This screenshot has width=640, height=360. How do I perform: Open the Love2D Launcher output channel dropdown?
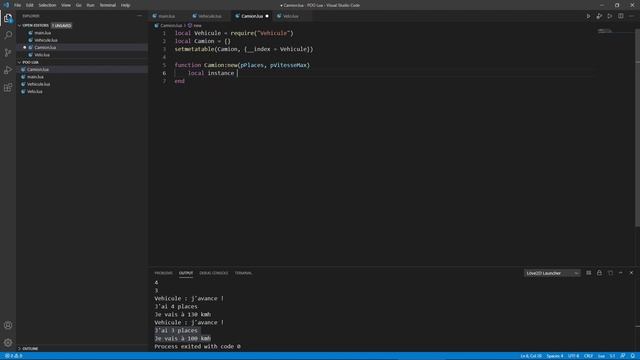point(552,273)
